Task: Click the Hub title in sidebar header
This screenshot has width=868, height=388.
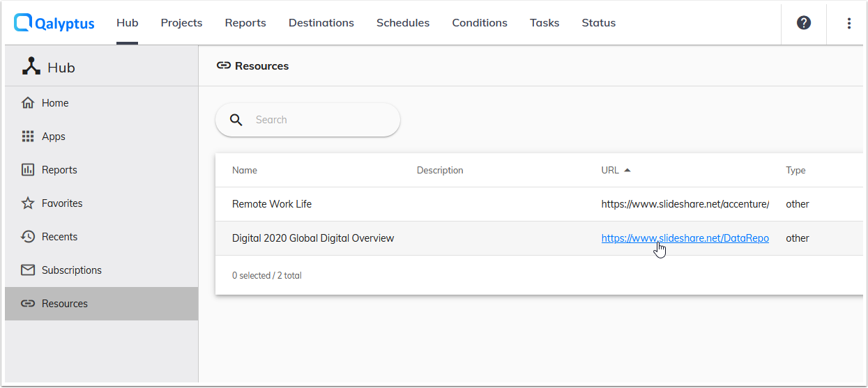Action: pos(61,68)
